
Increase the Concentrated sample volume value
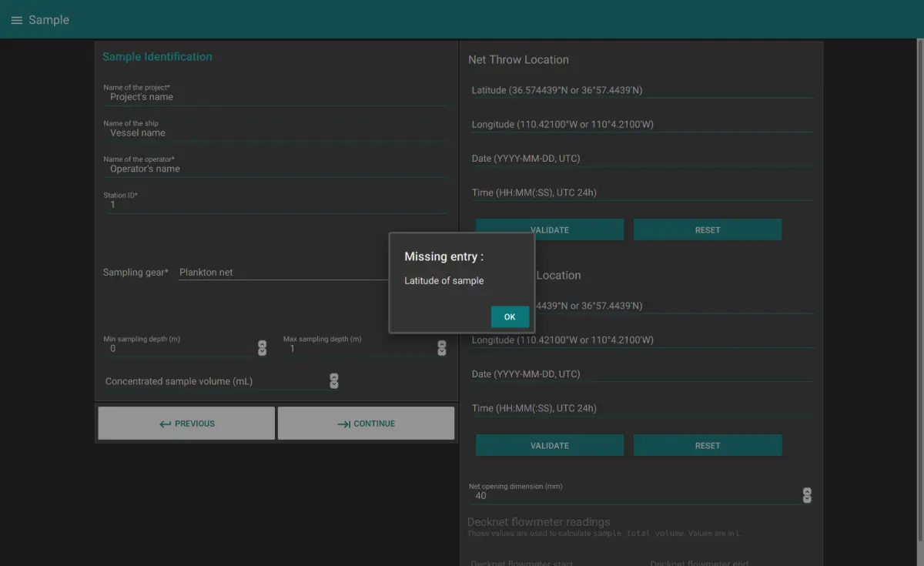[333, 377]
